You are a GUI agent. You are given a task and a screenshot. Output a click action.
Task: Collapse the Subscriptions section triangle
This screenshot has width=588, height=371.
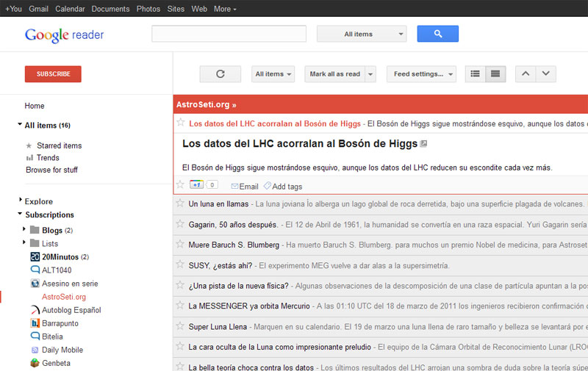(20, 214)
